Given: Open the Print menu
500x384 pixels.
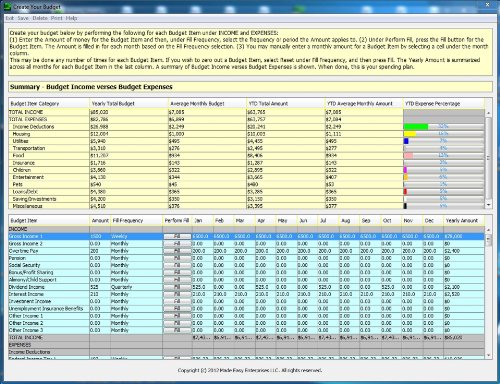Looking at the screenshot, I should 57,18.
